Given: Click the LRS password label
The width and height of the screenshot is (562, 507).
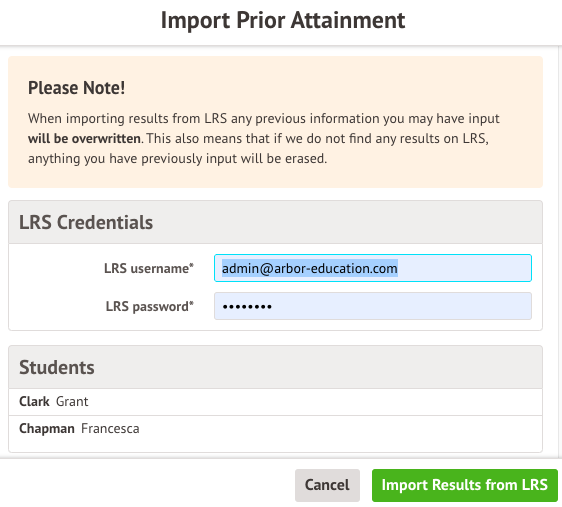Looking at the screenshot, I should 149,307.
